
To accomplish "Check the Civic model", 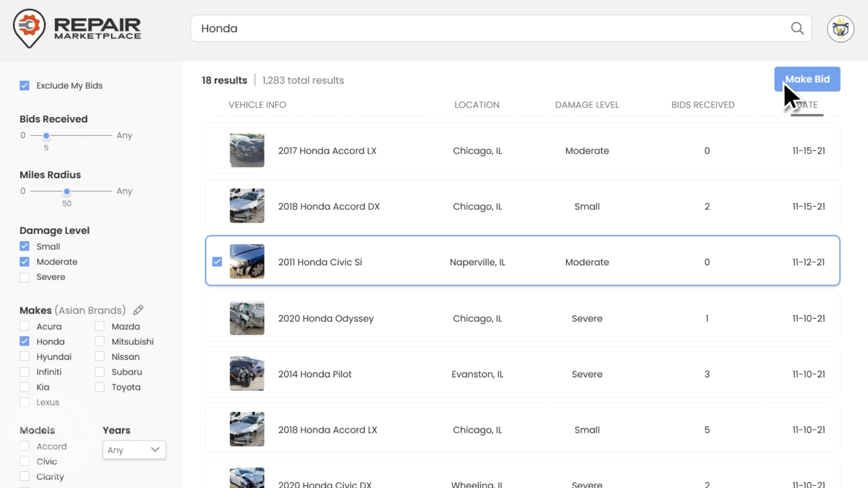I will (24, 461).
